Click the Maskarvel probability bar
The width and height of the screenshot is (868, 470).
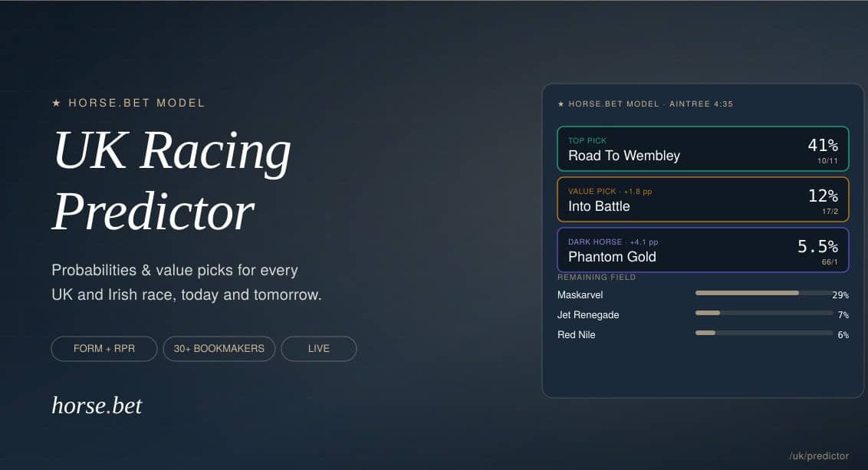pyautogui.click(x=764, y=293)
